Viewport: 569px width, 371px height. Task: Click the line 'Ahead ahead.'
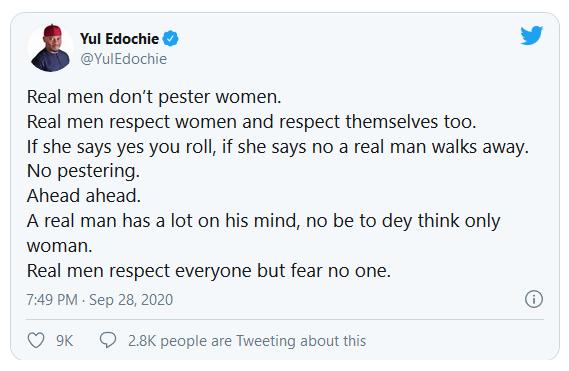tap(83, 196)
